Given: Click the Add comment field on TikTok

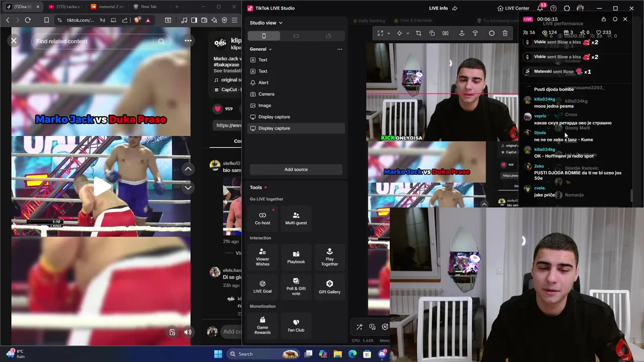Looking at the screenshot, I should (232, 331).
